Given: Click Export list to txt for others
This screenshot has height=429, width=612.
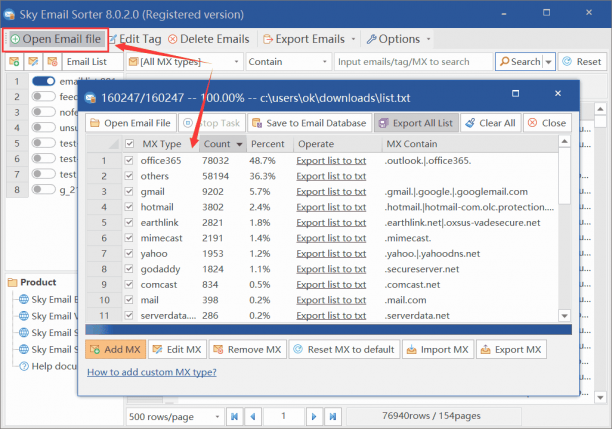Looking at the screenshot, I should tap(331, 176).
